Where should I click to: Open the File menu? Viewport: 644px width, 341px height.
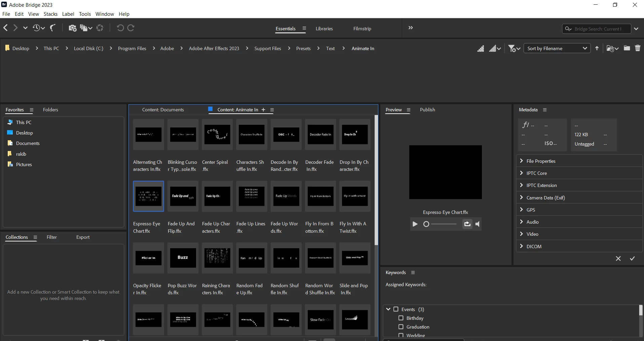(x=6, y=14)
